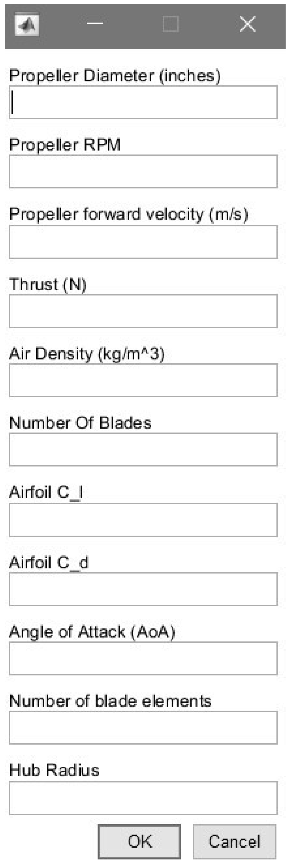Click the MATLAB icon in title bar

(x=27, y=24)
